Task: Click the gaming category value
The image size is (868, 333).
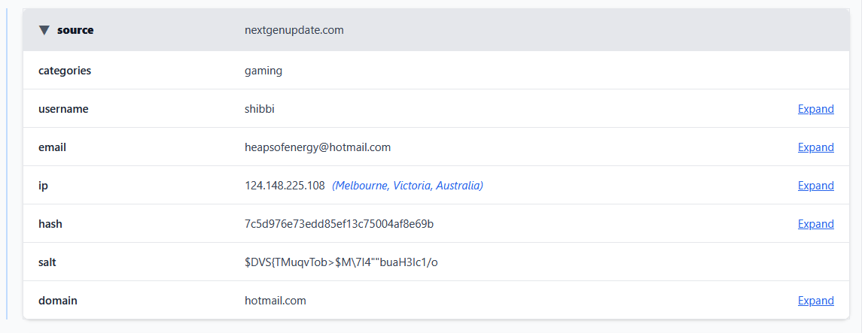Action: click(x=263, y=71)
